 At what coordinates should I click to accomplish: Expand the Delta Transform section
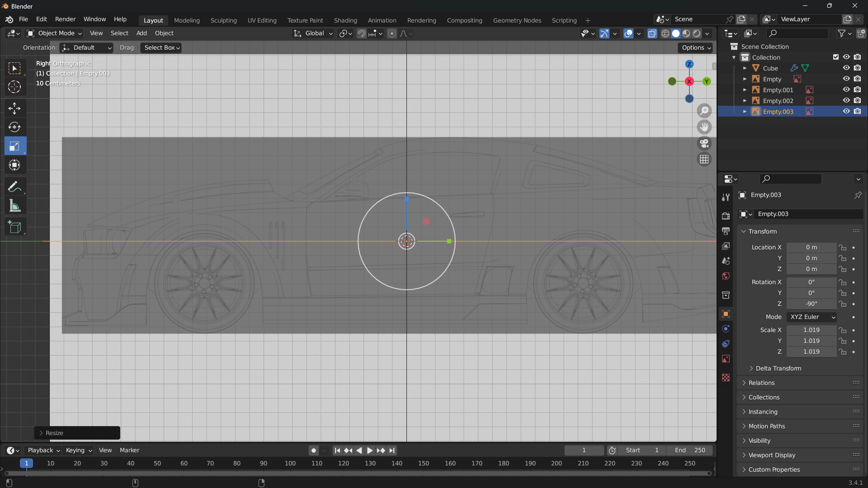pyautogui.click(x=778, y=368)
